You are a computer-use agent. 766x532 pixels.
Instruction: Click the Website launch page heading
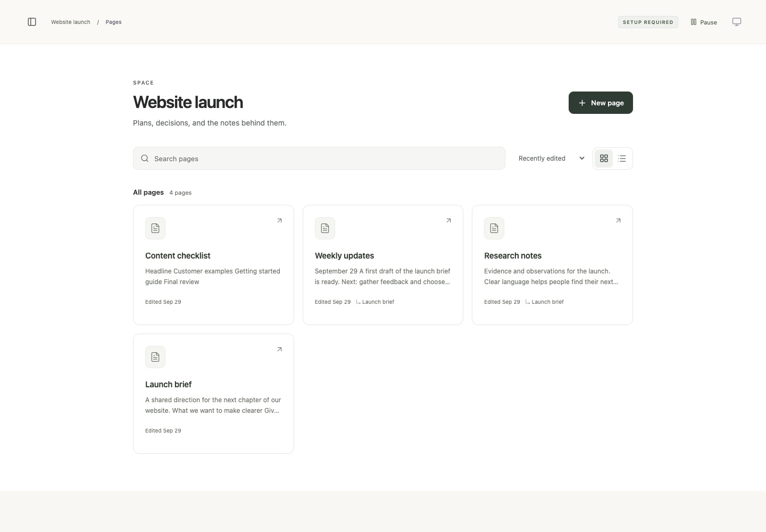188,102
